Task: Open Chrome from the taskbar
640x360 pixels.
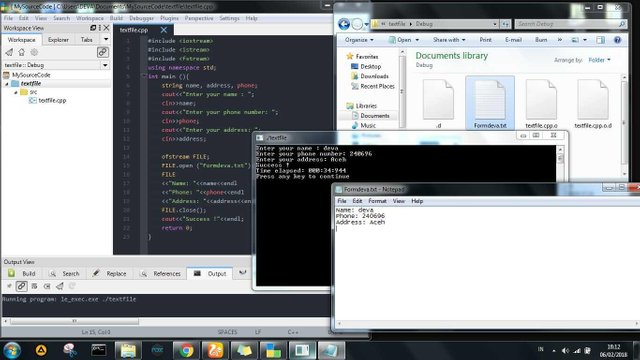Action: tap(186, 350)
